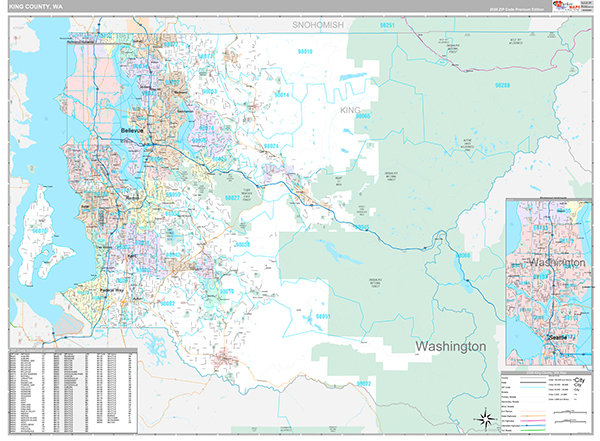The image size is (600, 441).
Task: Click the 'KING COUNTY, WA' map title
Action: (36, 7)
